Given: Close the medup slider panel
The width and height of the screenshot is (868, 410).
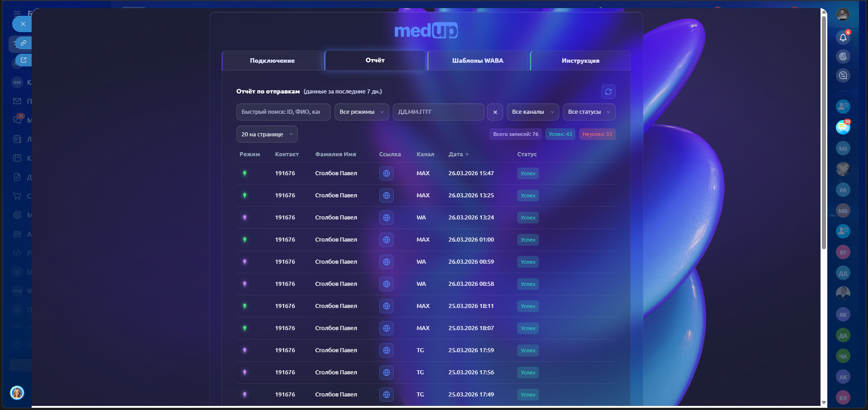Looking at the screenshot, I should click(x=23, y=24).
